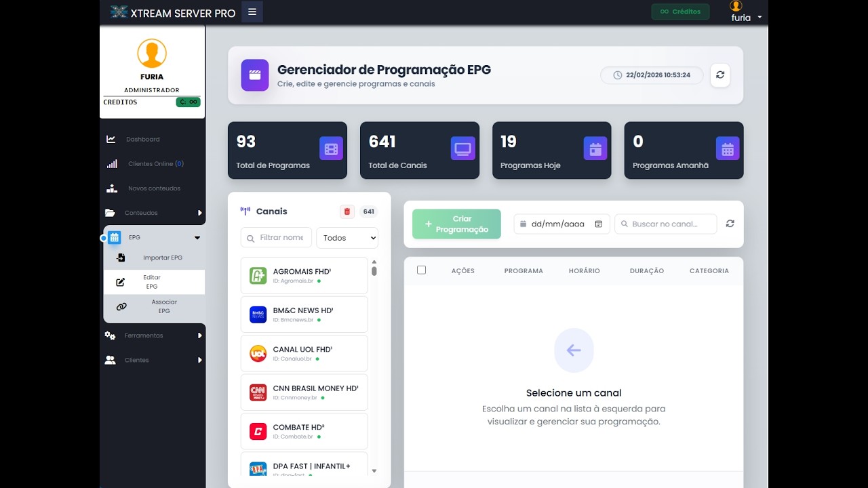Image resolution: width=868 pixels, height=488 pixels.
Task: Click the Conteudos folder icon
Action: [x=110, y=213]
